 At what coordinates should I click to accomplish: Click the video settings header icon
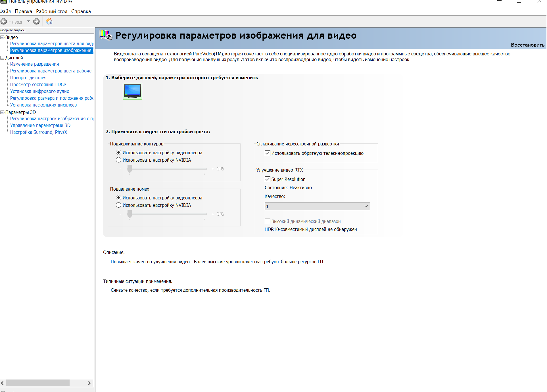pyautogui.click(x=106, y=35)
